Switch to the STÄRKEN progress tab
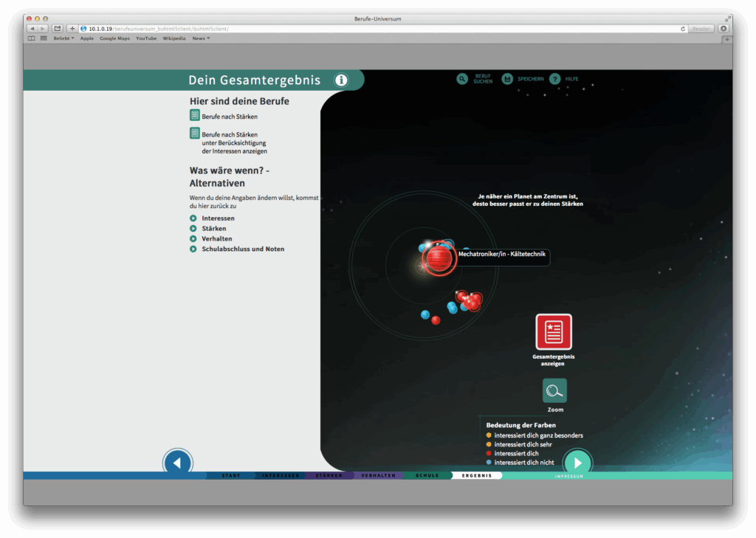Screen dimensions: 756x538 point(329,476)
